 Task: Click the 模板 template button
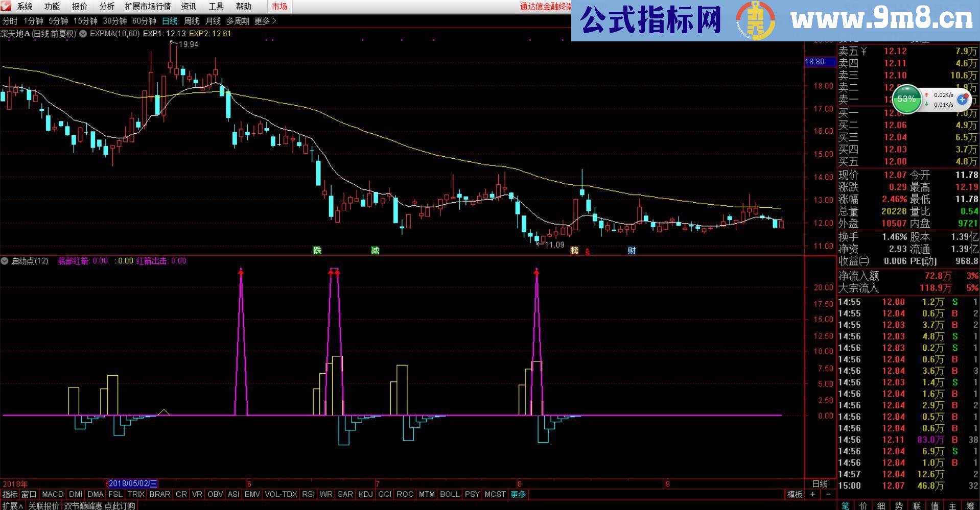click(796, 494)
